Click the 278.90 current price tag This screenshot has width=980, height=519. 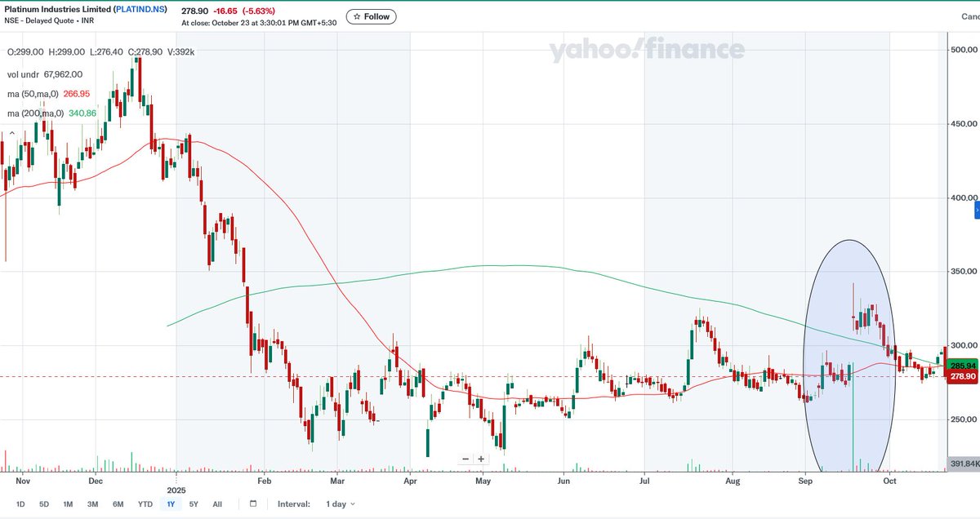tap(961, 375)
